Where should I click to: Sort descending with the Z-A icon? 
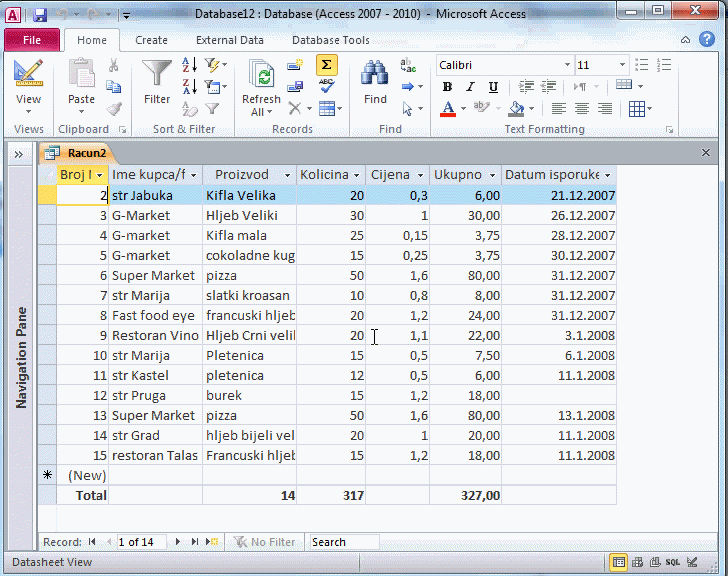tap(189, 86)
